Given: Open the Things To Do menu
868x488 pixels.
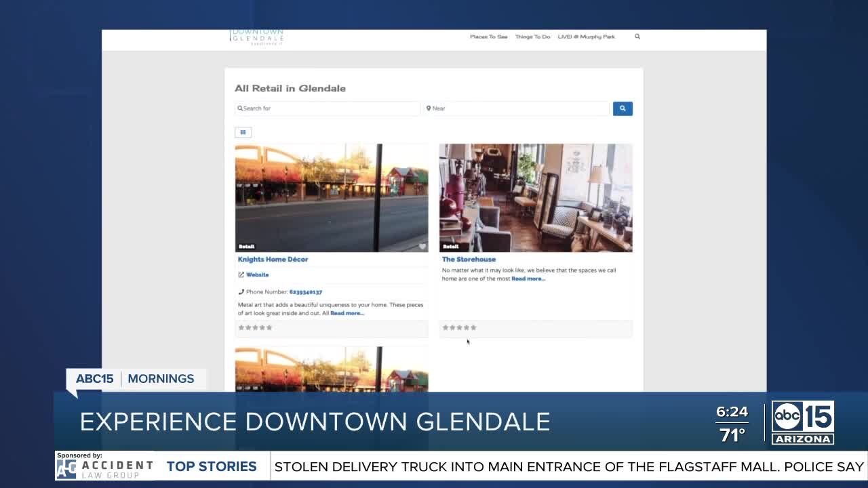Looking at the screenshot, I should (532, 37).
